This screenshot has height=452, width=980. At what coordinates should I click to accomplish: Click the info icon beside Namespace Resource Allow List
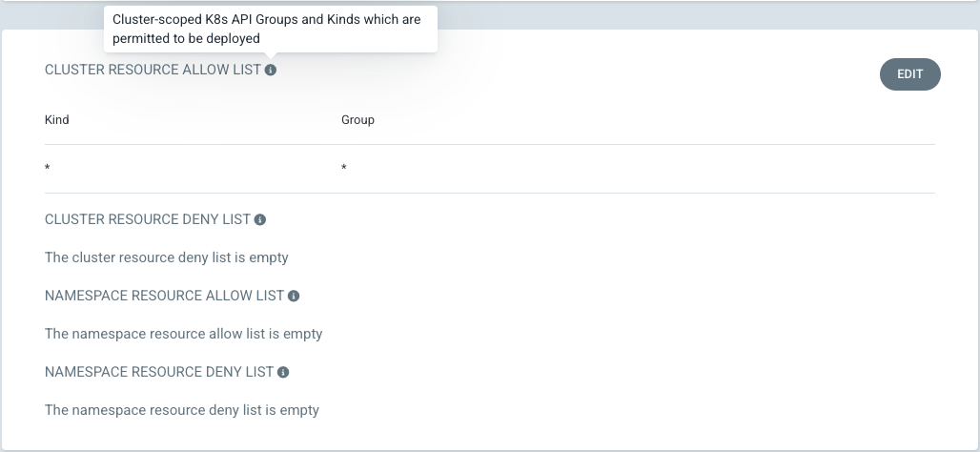point(294,296)
